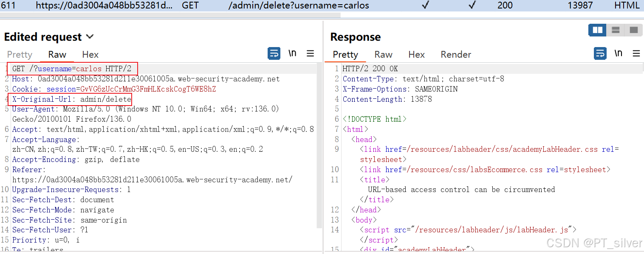
Task: Click the Edited request panel heading
Action: click(43, 37)
